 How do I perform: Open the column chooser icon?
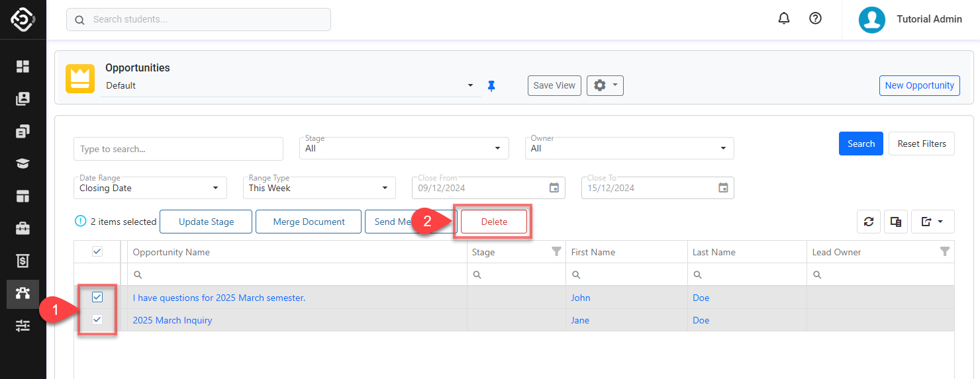tap(896, 222)
